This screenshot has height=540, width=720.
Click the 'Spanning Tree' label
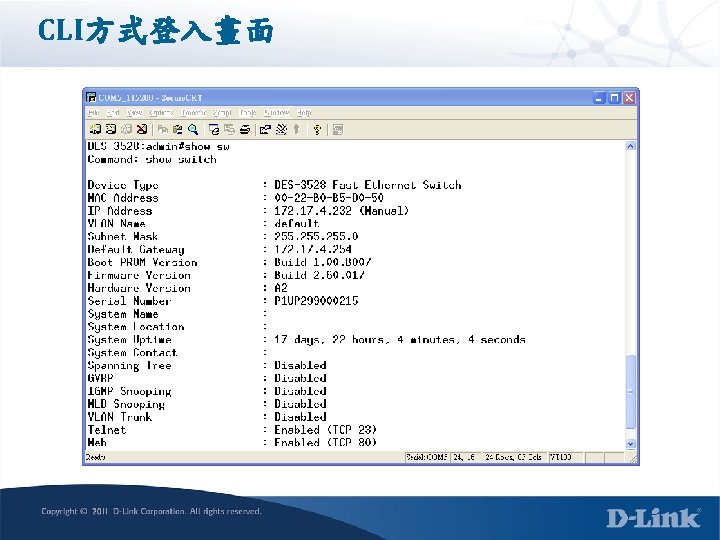point(129,366)
